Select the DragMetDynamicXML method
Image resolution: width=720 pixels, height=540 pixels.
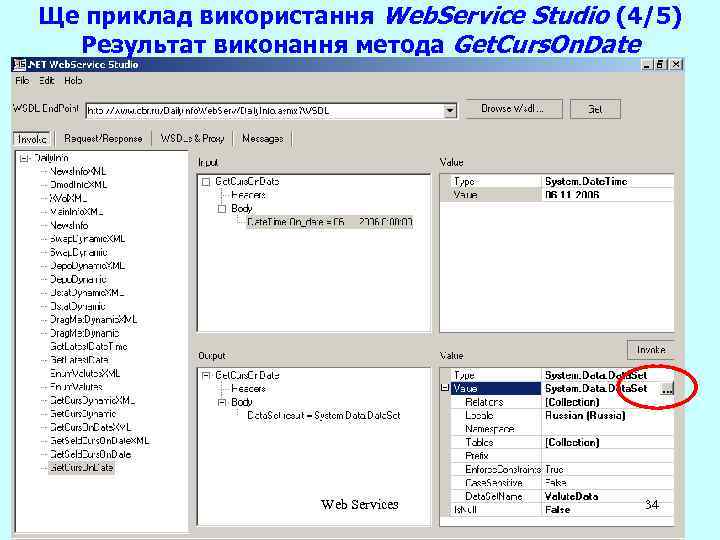(93, 320)
